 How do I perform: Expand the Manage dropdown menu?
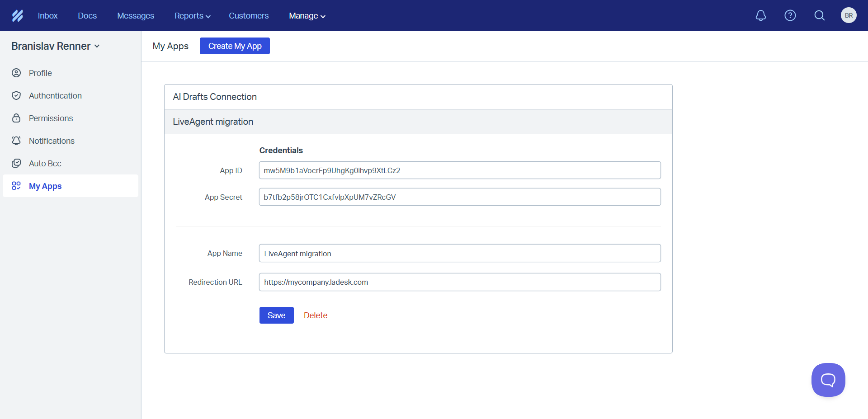pyautogui.click(x=307, y=16)
